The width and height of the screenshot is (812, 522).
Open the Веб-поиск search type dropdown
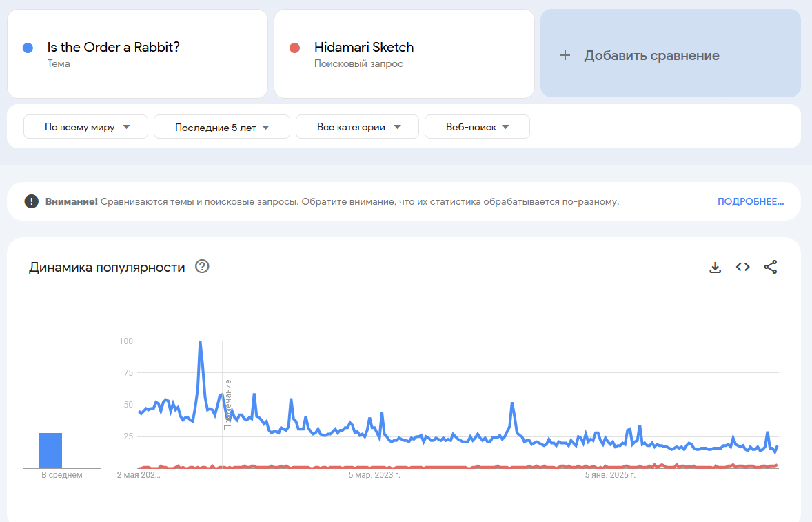click(x=477, y=127)
